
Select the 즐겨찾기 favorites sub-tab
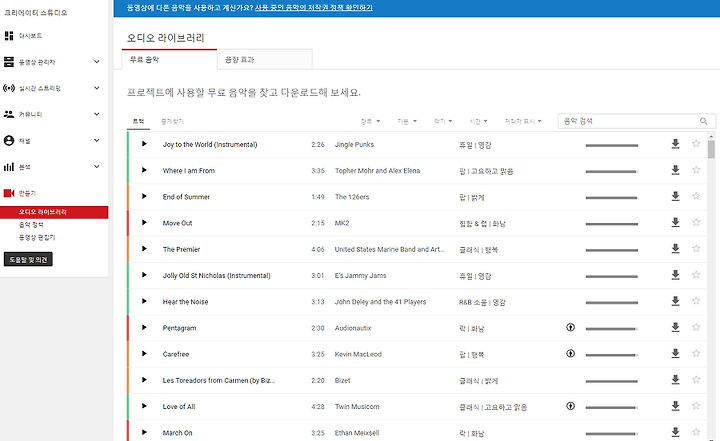pyautogui.click(x=172, y=121)
